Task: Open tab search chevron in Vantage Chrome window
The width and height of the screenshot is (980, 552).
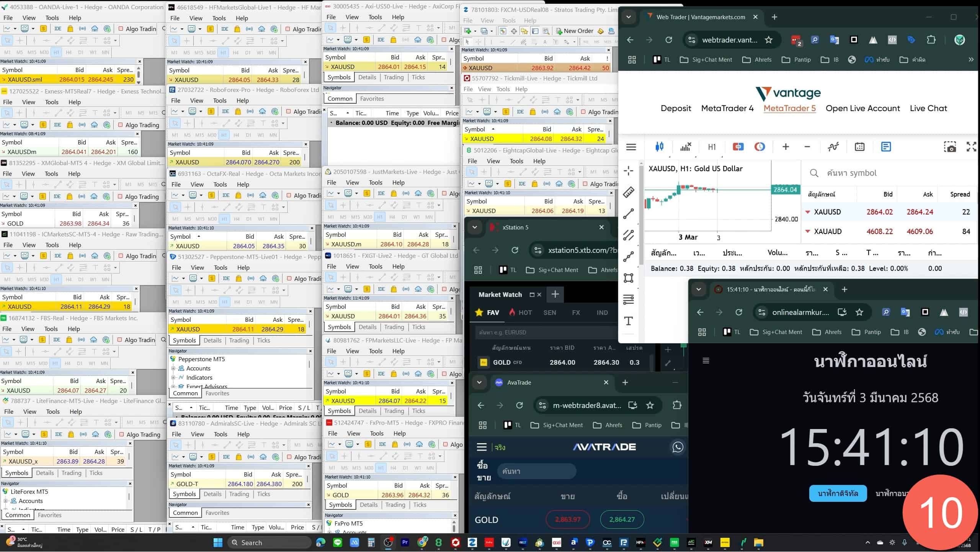Action: point(629,17)
